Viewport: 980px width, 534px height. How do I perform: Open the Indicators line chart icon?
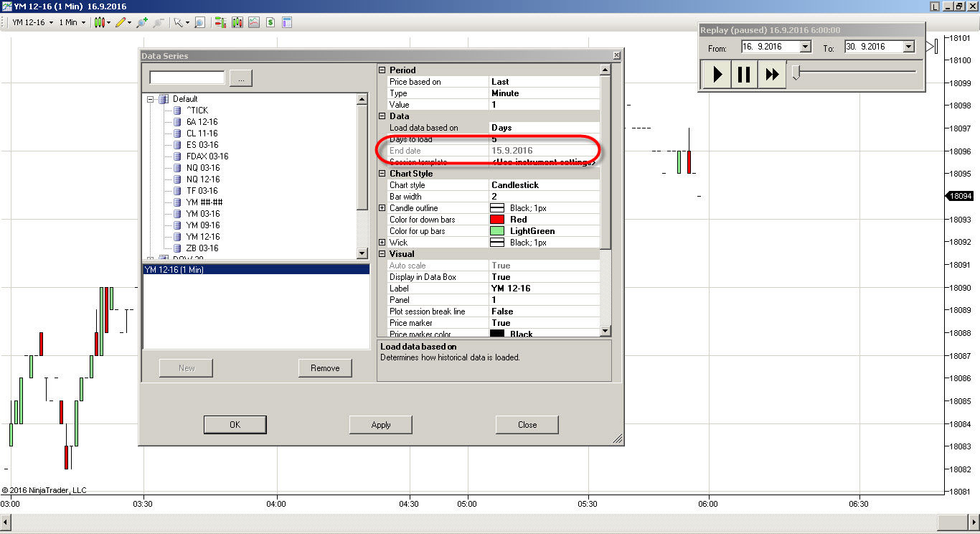pos(254,22)
